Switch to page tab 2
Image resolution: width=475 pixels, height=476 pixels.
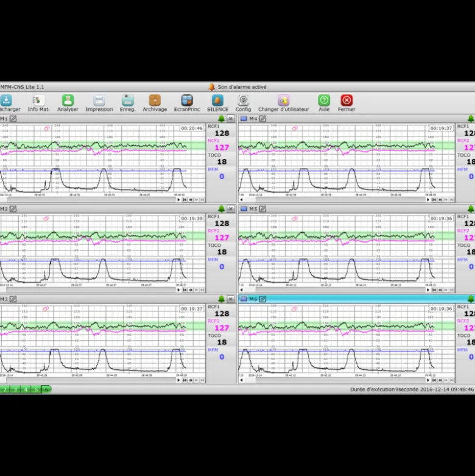pyautogui.click(x=5, y=389)
